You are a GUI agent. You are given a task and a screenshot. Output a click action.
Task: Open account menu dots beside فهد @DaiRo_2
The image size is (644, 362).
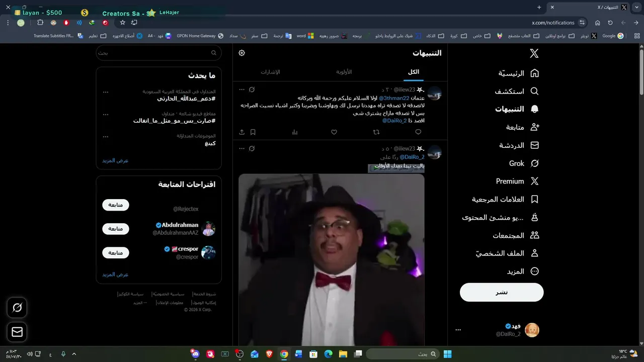tap(458, 330)
